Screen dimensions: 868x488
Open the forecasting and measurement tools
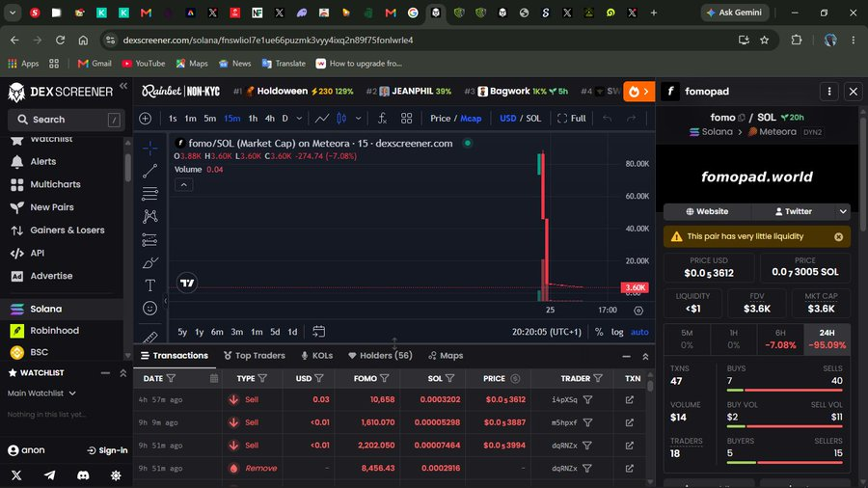tap(150, 239)
